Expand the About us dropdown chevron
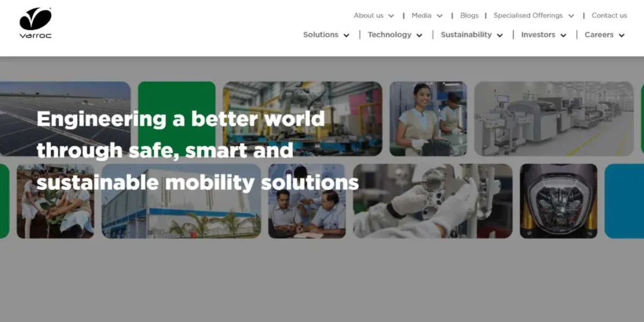The width and height of the screenshot is (644, 322). tap(391, 16)
